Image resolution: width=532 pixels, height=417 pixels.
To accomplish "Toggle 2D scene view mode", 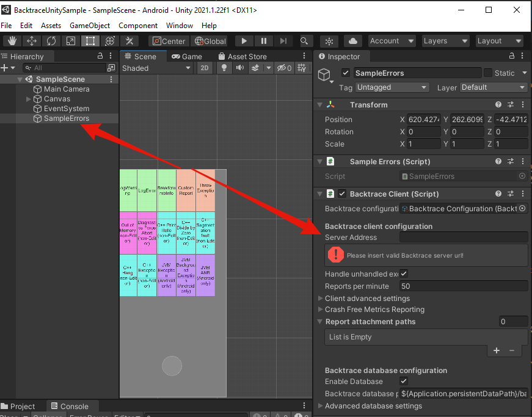I will [205, 68].
